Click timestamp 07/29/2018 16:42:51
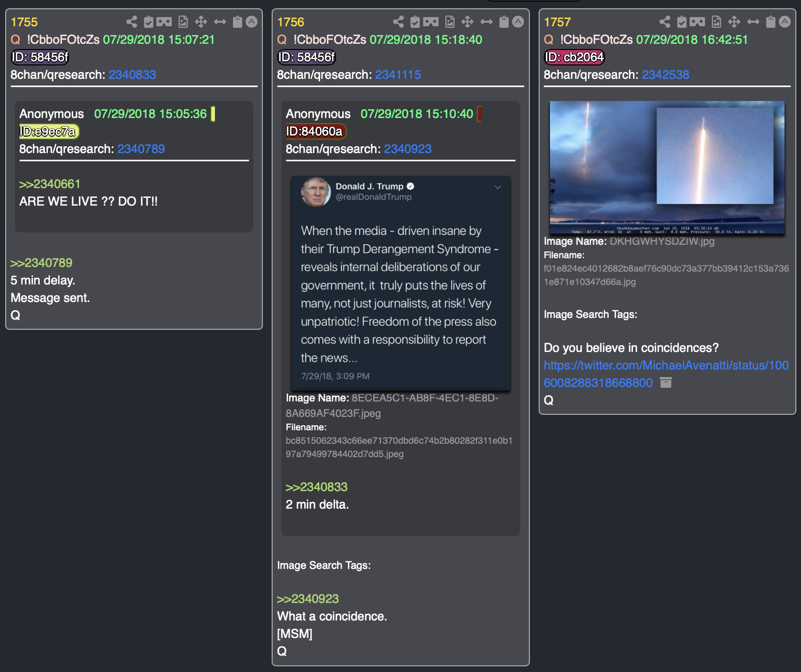This screenshot has height=672, width=801. pos(692,40)
